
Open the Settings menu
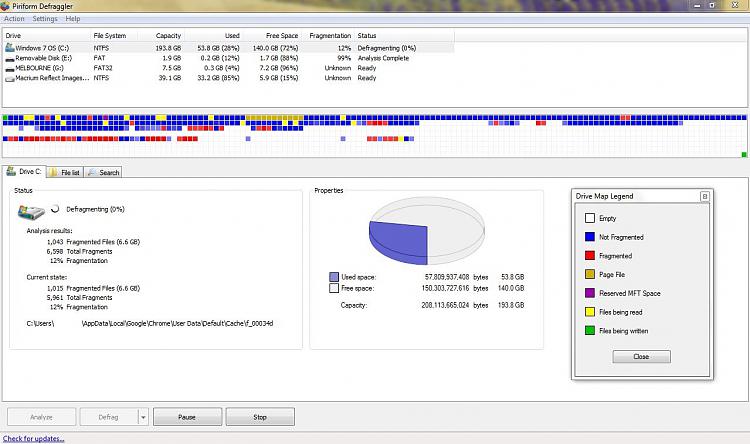[45, 19]
